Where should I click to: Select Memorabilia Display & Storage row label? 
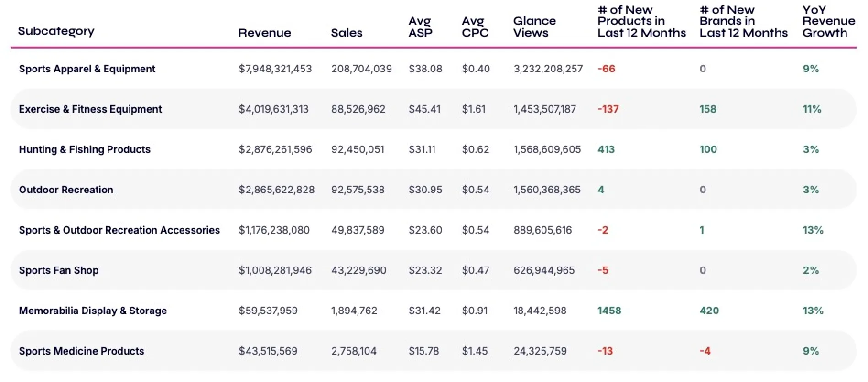pos(93,311)
